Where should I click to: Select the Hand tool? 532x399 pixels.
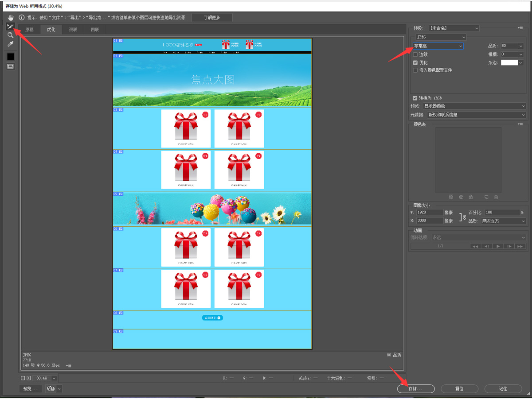[x=11, y=18]
